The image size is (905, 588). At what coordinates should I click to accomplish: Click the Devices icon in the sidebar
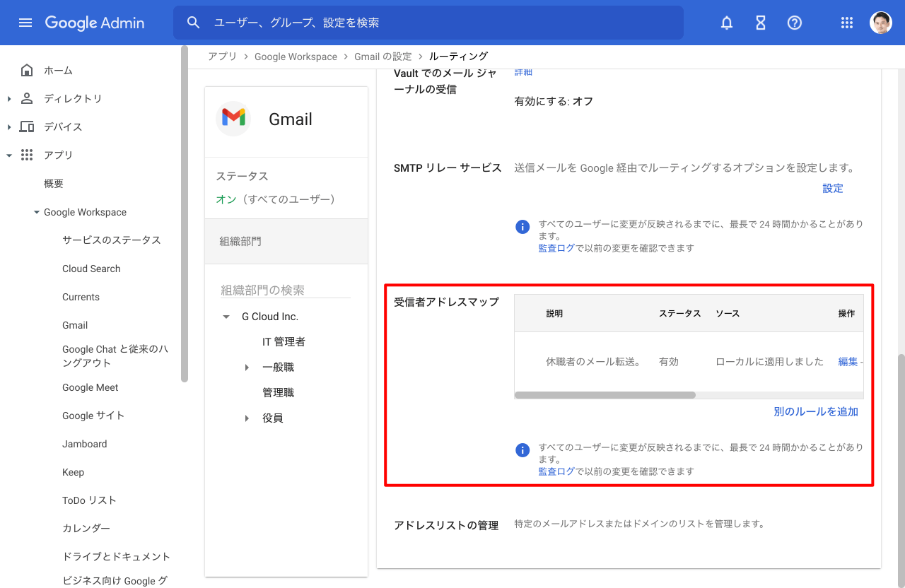pos(27,127)
